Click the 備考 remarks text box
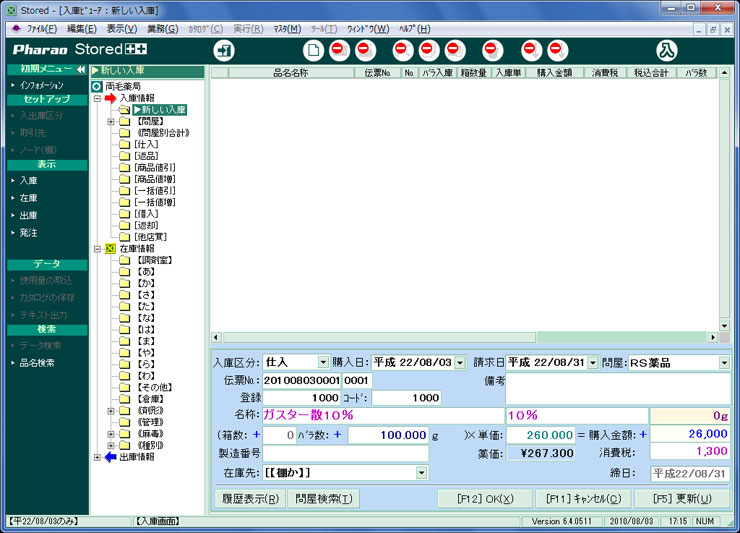 tap(618, 389)
